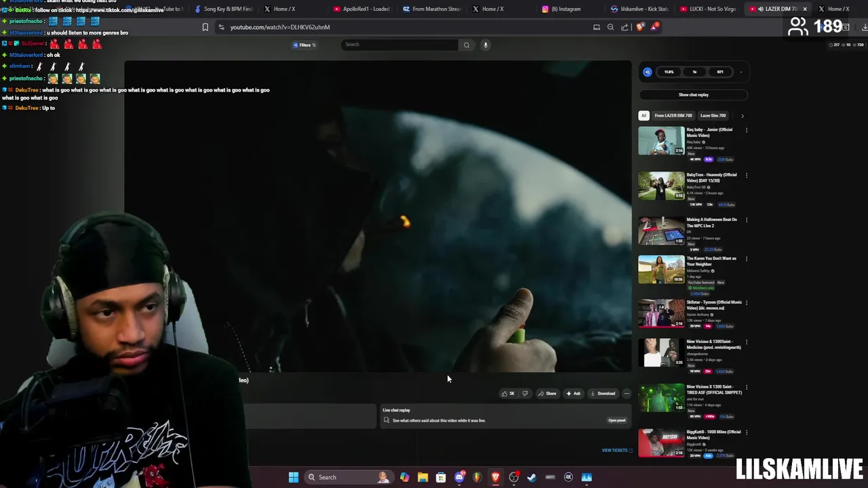Open Skilstar - Tycoon video thumbnail

point(661,313)
